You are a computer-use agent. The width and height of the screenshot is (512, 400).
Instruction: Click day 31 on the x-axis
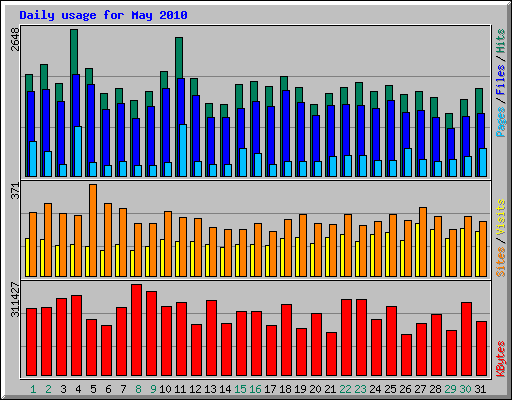(x=480, y=389)
